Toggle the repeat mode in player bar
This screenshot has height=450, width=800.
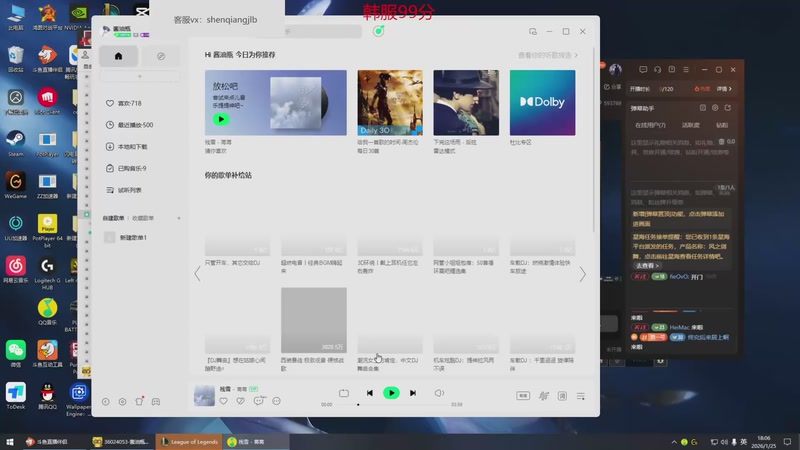[344, 393]
